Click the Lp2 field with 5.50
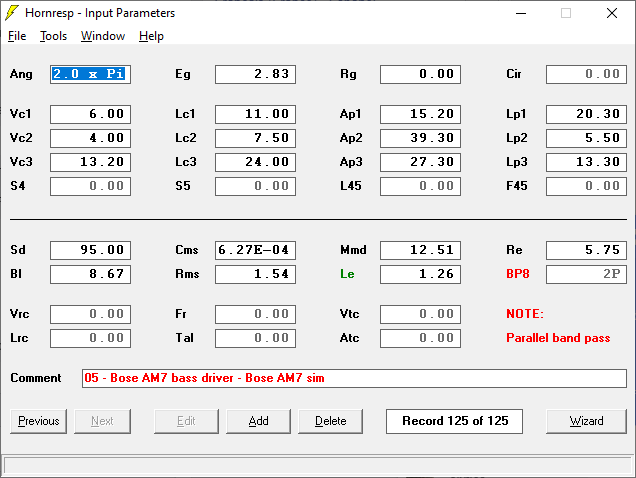 [x=587, y=138]
